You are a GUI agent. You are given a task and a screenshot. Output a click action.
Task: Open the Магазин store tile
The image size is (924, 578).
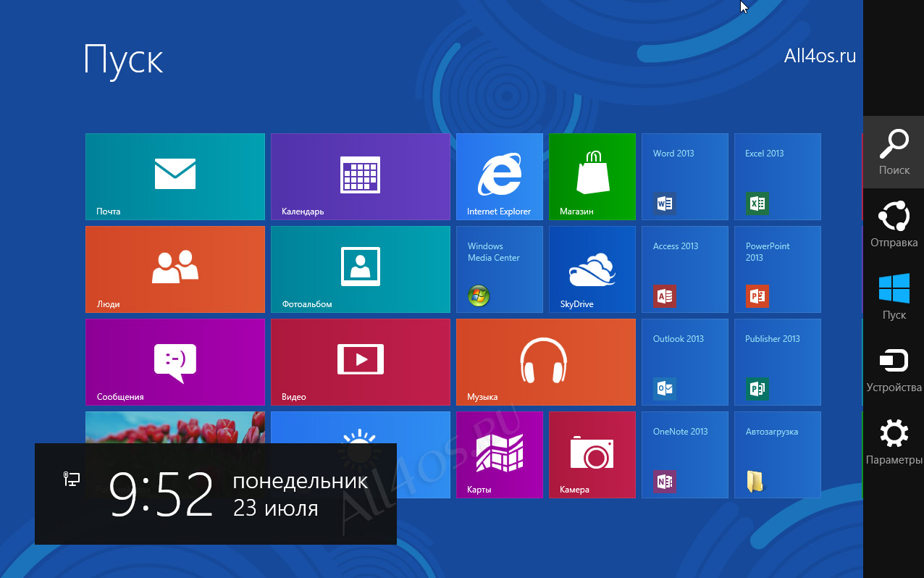[x=592, y=177]
